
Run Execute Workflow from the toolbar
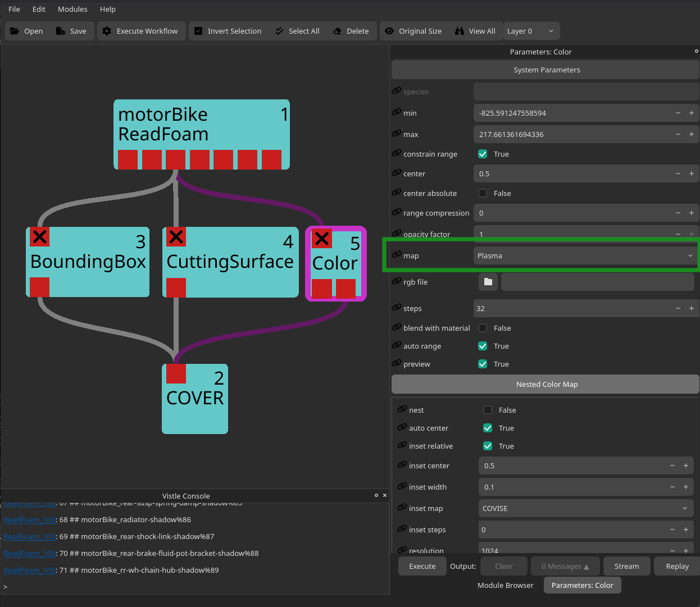(140, 31)
